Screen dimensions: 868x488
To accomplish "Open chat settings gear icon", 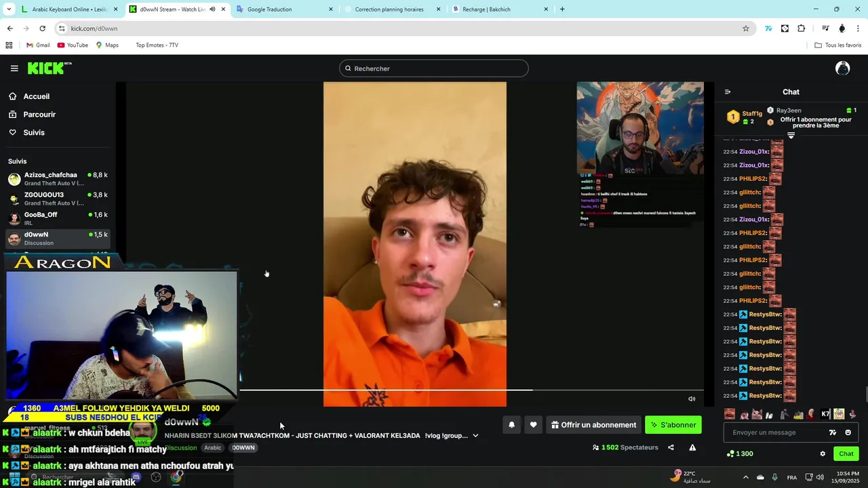I will pos(823,453).
